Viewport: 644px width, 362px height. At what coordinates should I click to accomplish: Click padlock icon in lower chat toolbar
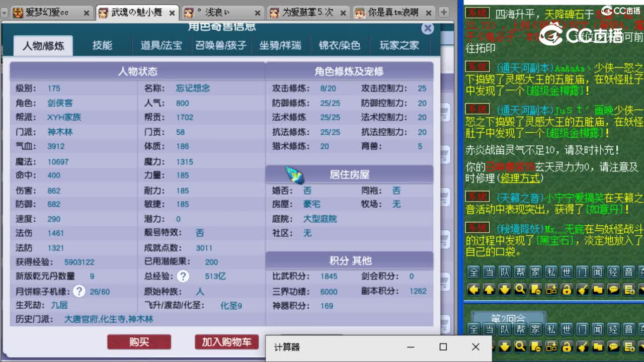click(567, 346)
